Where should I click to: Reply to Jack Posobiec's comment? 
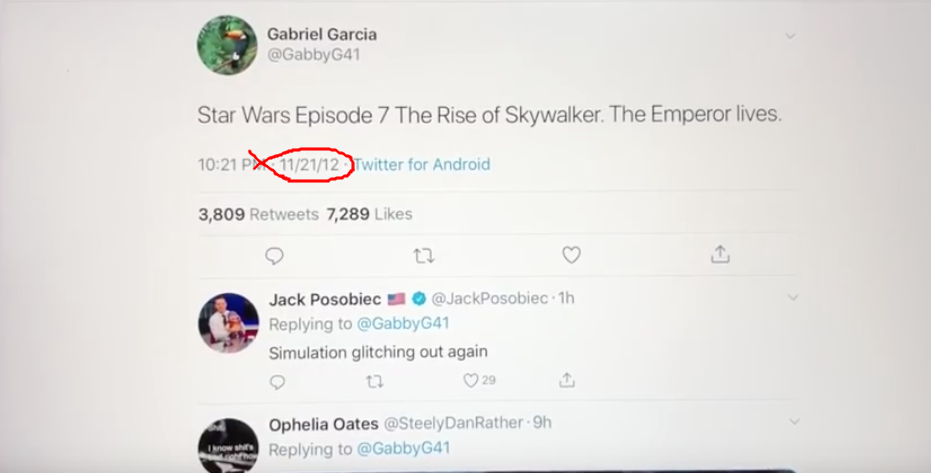point(278,381)
